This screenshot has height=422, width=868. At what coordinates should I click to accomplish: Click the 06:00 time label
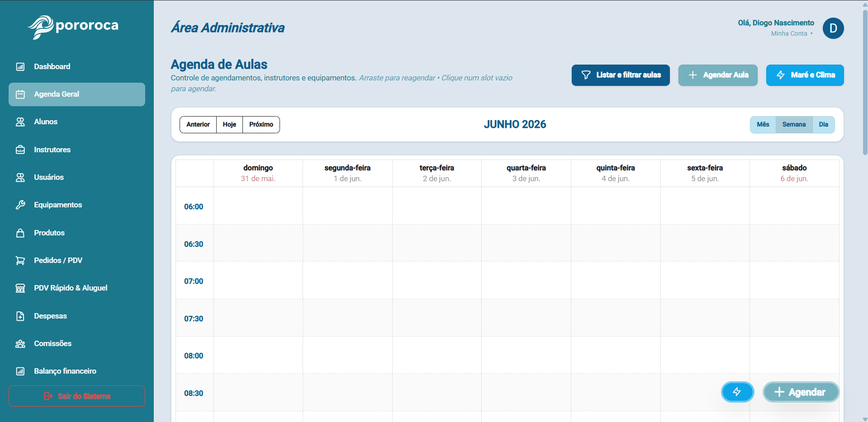[x=194, y=207]
